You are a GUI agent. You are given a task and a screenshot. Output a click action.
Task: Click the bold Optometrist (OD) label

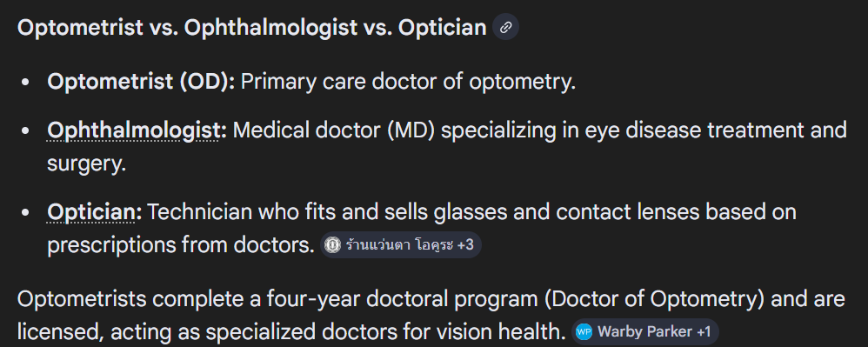coord(141,82)
